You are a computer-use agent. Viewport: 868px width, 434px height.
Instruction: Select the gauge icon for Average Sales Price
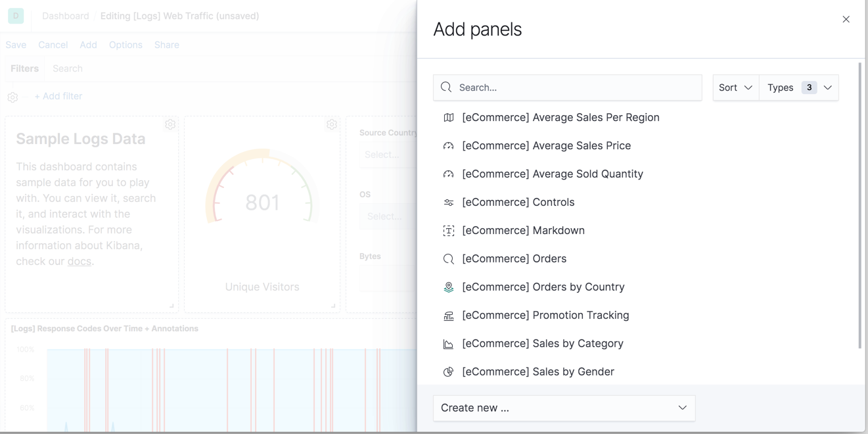[448, 145]
